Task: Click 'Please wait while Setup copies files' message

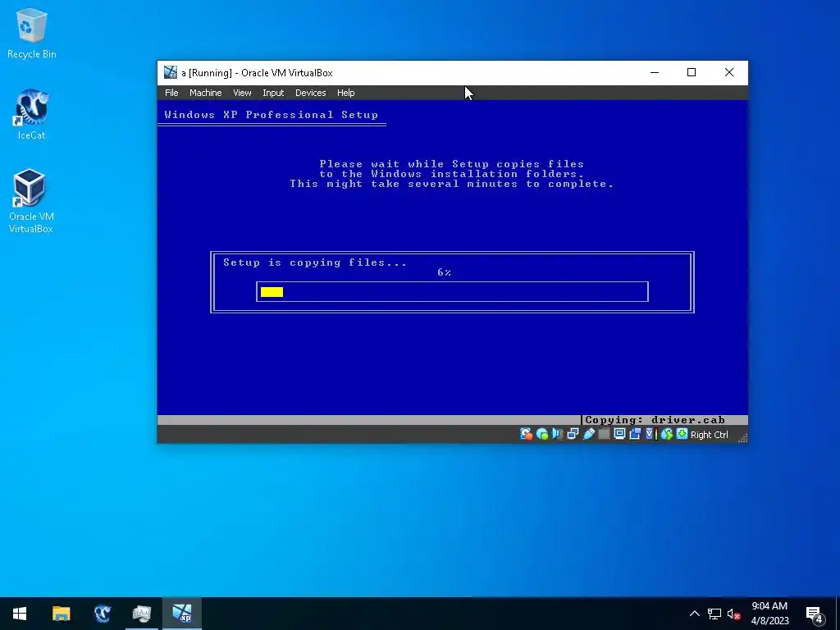Action: tap(452, 164)
